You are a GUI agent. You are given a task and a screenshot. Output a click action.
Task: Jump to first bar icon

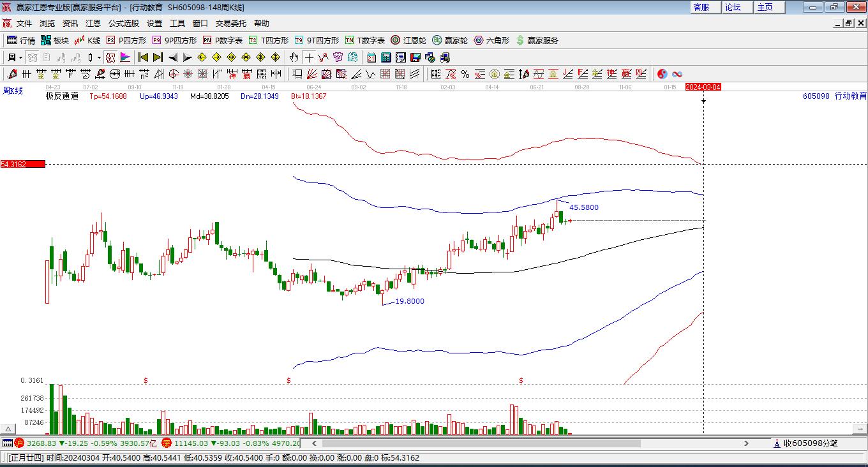pyautogui.click(x=143, y=57)
